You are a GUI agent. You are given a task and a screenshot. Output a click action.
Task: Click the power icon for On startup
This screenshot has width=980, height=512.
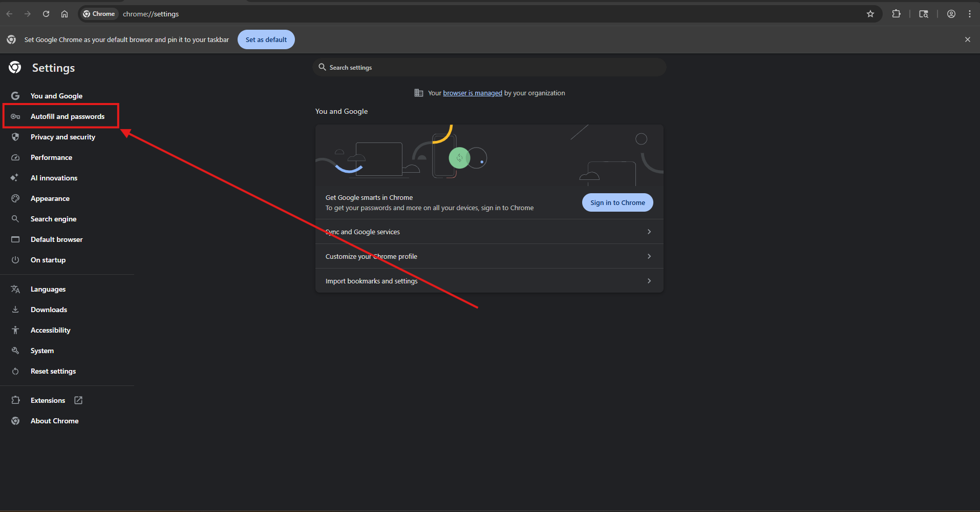(x=15, y=260)
